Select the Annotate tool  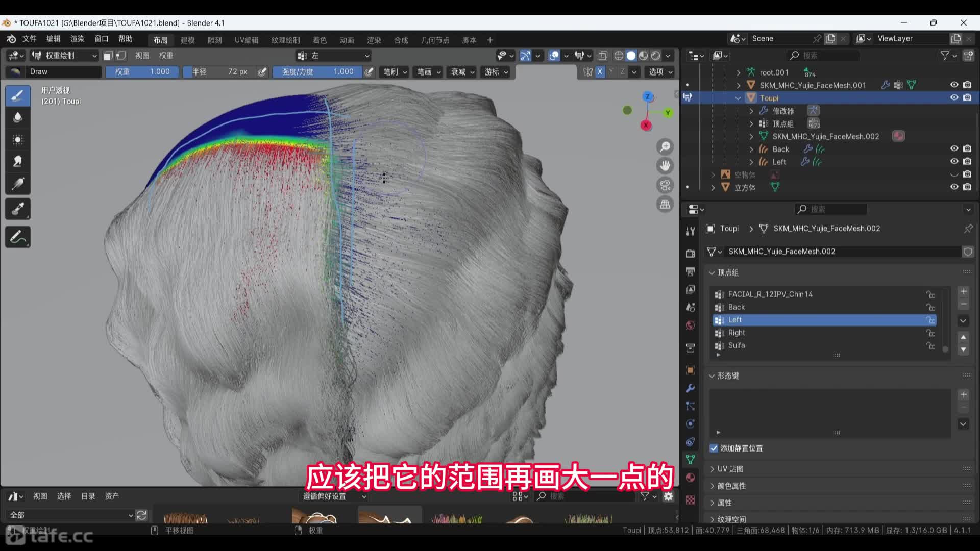(x=18, y=237)
